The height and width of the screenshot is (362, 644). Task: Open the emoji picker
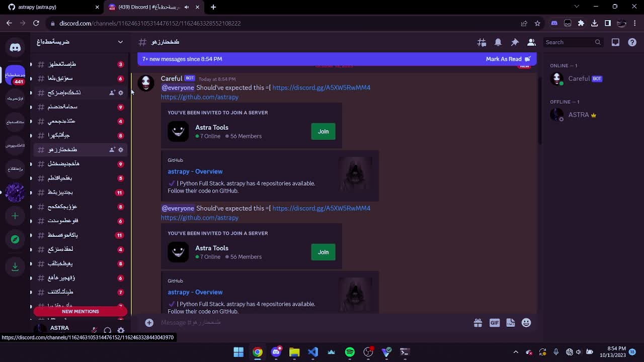point(526,322)
